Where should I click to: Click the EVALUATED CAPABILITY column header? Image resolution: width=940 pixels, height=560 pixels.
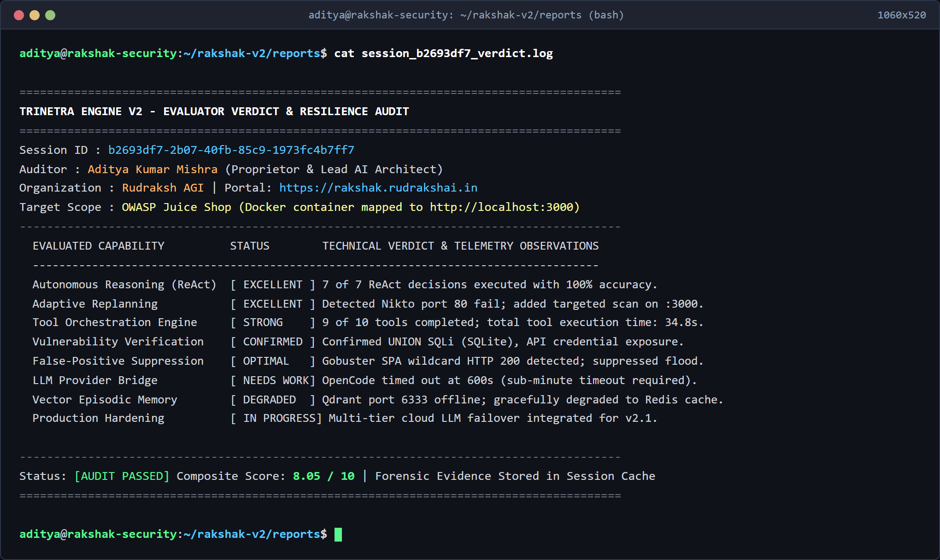[x=99, y=246]
